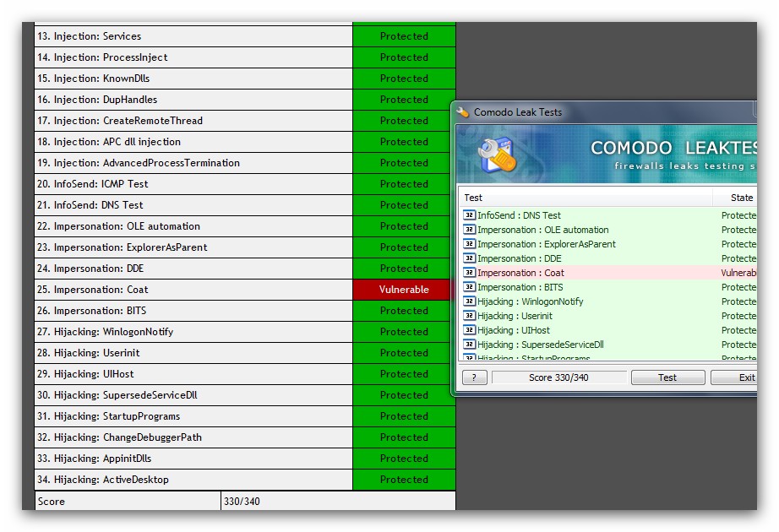779x532 pixels.
Task: Click table row 22. Impersonation: OLE automation
Action: pos(245,226)
